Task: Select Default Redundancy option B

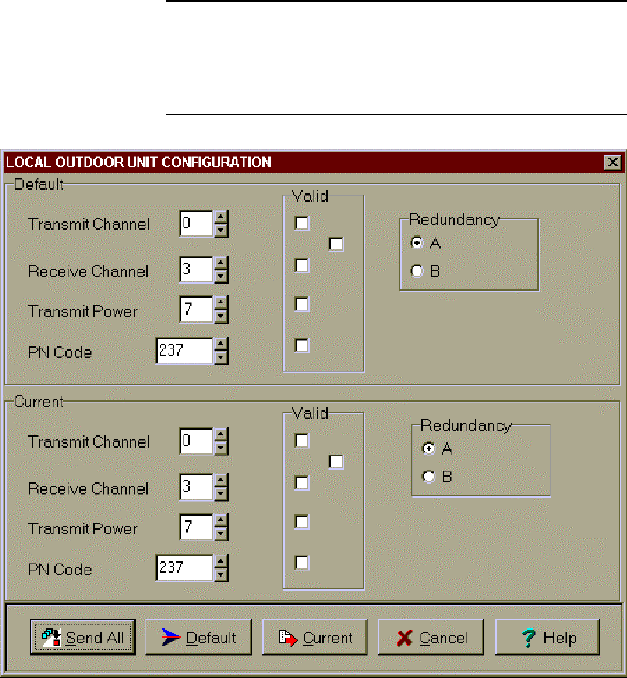Action: pos(417,271)
